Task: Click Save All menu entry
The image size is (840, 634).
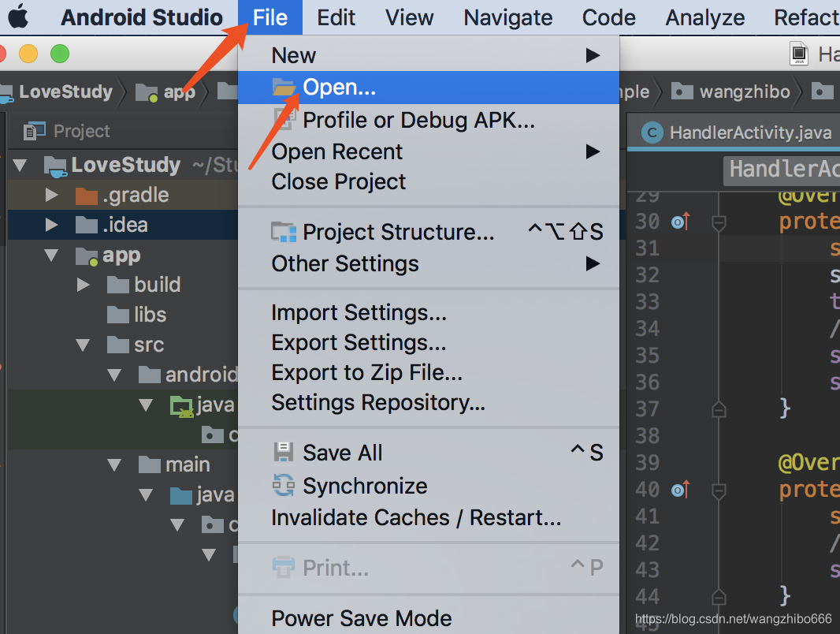Action: 429,453
